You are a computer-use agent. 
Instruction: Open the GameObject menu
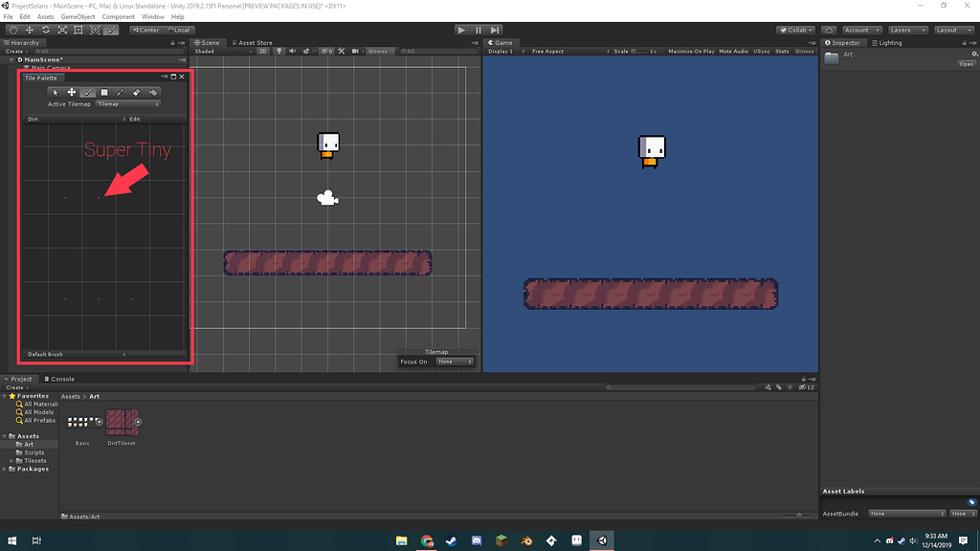[77, 16]
